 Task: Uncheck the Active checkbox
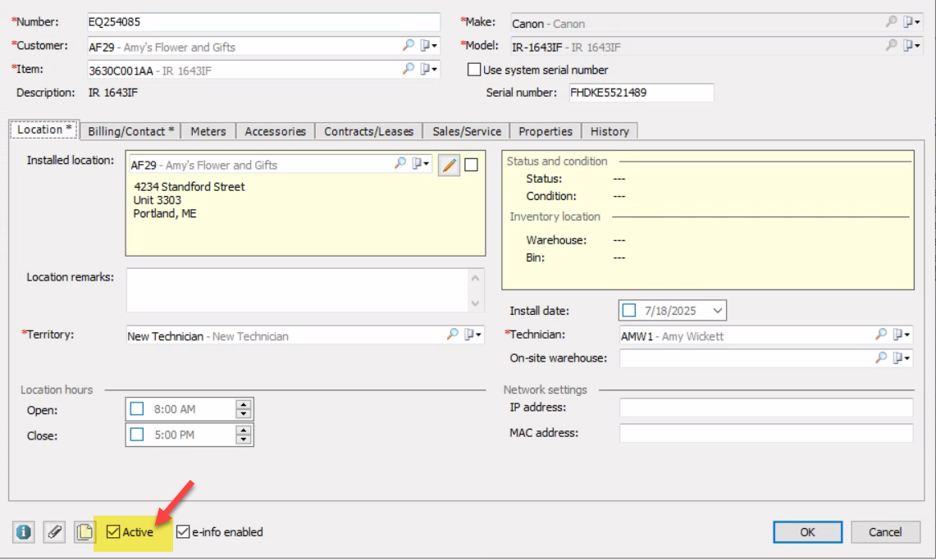[113, 532]
